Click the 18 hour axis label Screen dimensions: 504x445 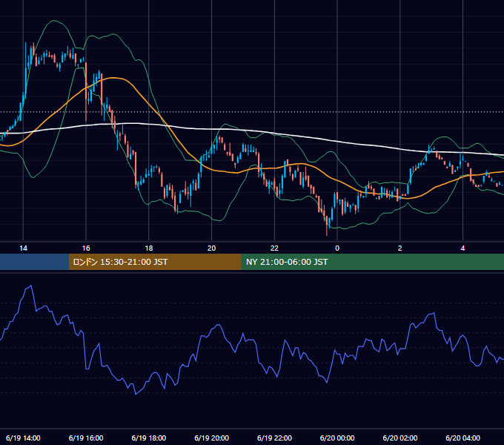point(149,248)
